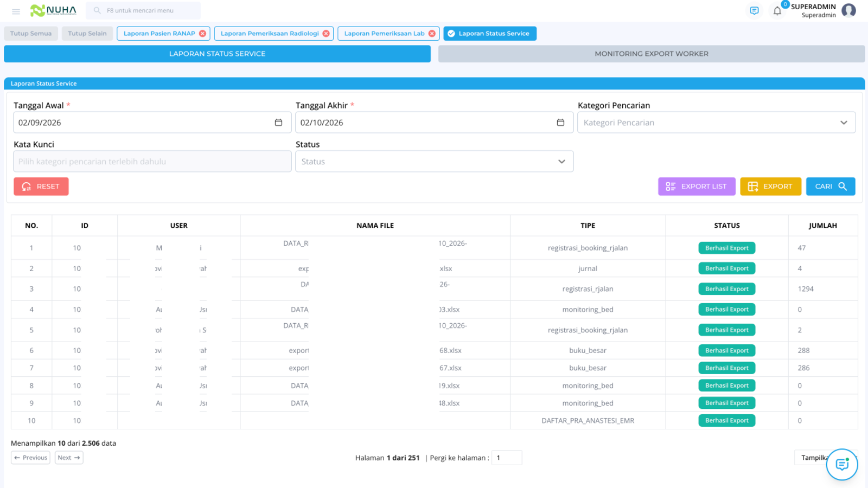The width and height of the screenshot is (868, 488).
Task: Open the Export List
Action: tap(697, 187)
